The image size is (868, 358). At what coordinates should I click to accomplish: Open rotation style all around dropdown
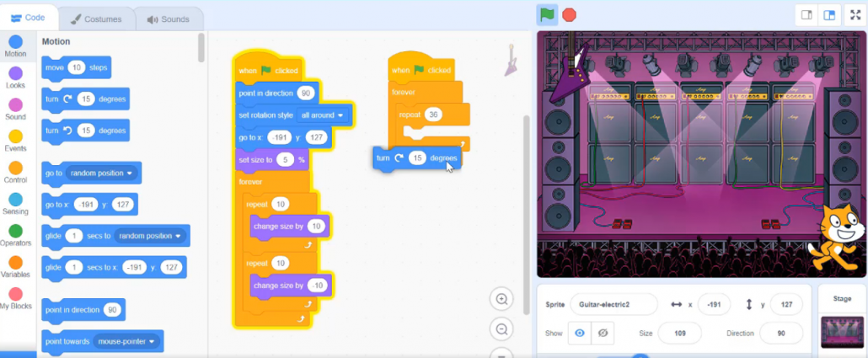(x=324, y=115)
